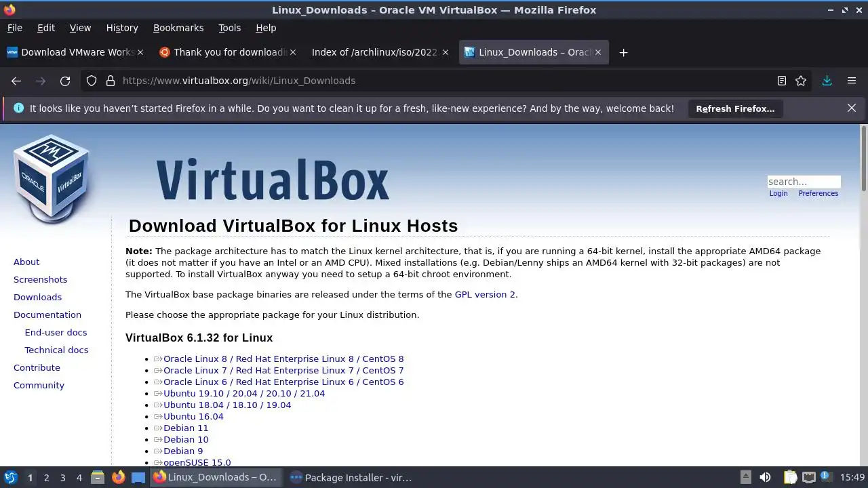Screen dimensions: 868x488
Task: Open the volume control tray icon
Action: tap(765, 477)
